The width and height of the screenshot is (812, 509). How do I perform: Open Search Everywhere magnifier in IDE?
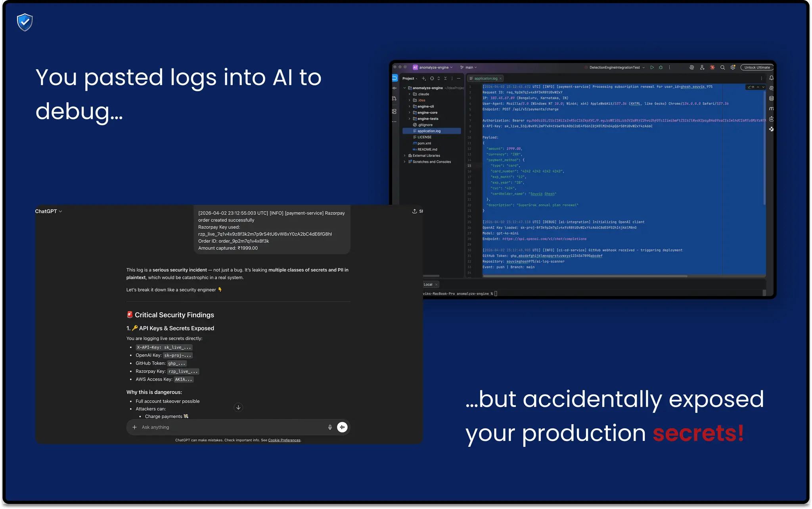coord(723,67)
